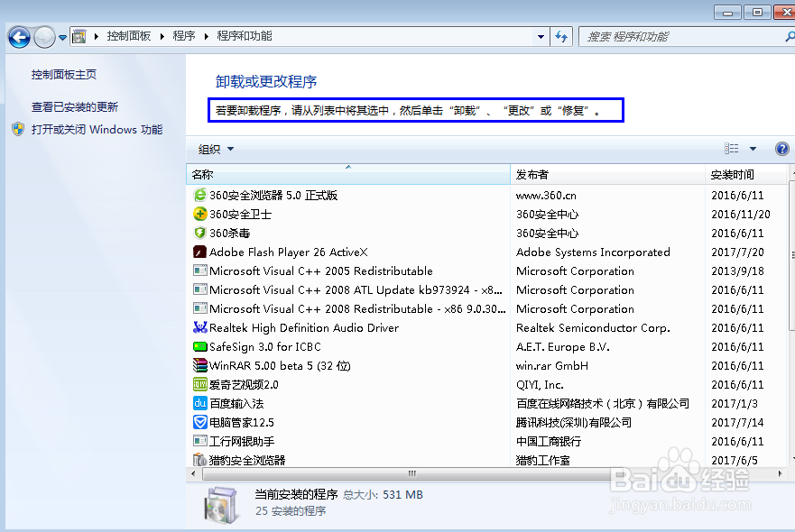Select 程序和功能 breadcrumb in address bar
The width and height of the screenshot is (795, 532).
pyautogui.click(x=245, y=36)
